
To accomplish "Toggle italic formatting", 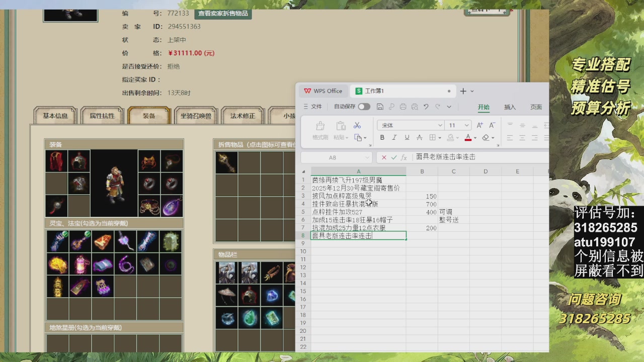I will coord(394,137).
